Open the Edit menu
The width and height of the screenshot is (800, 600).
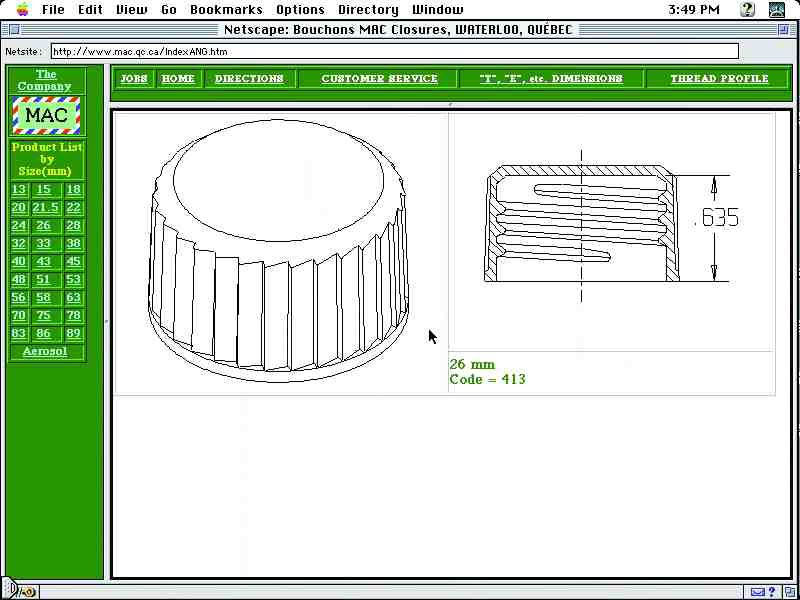90,9
